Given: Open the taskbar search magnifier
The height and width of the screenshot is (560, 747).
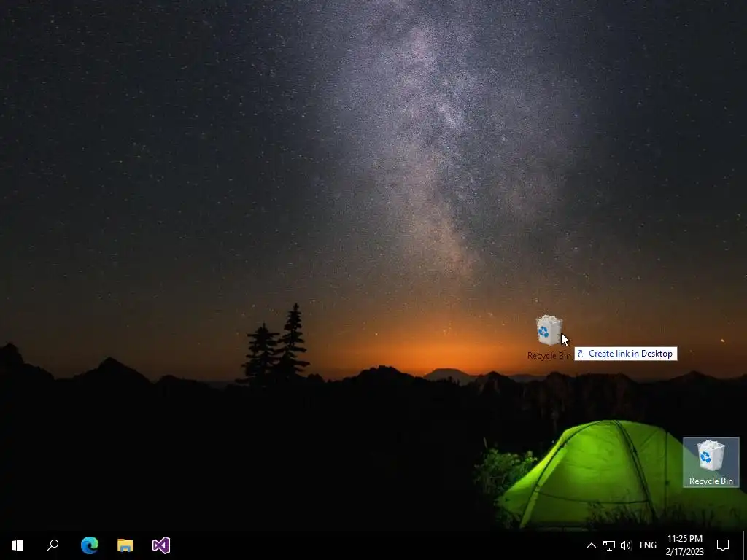Looking at the screenshot, I should point(53,545).
